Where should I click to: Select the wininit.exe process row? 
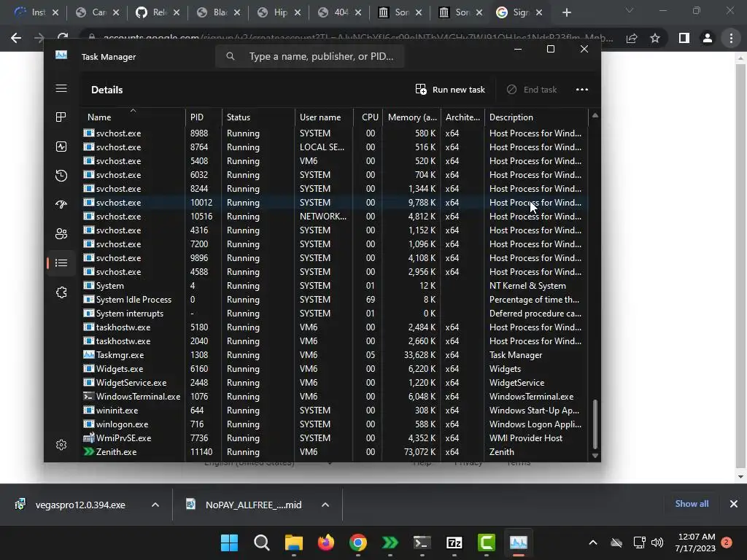335,411
